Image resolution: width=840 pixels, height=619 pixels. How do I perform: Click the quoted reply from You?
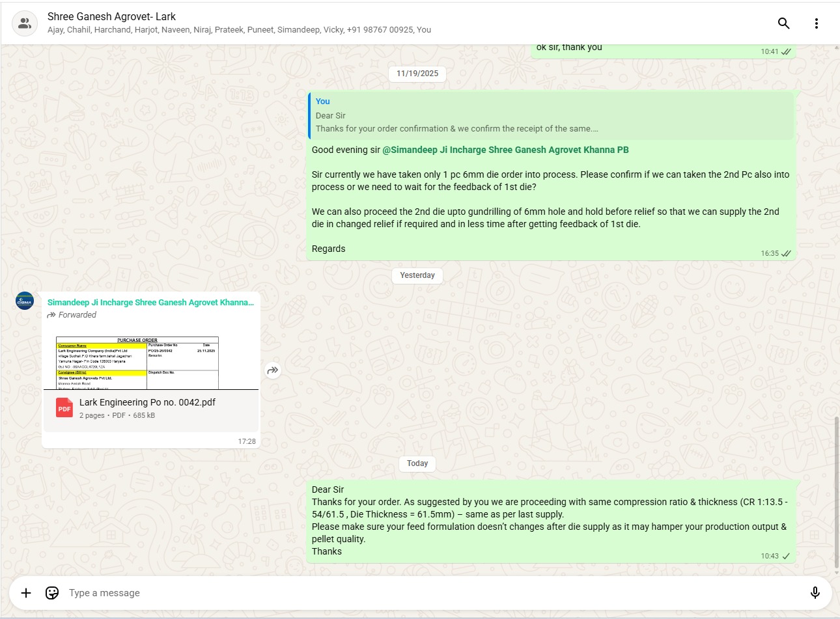tap(551, 116)
